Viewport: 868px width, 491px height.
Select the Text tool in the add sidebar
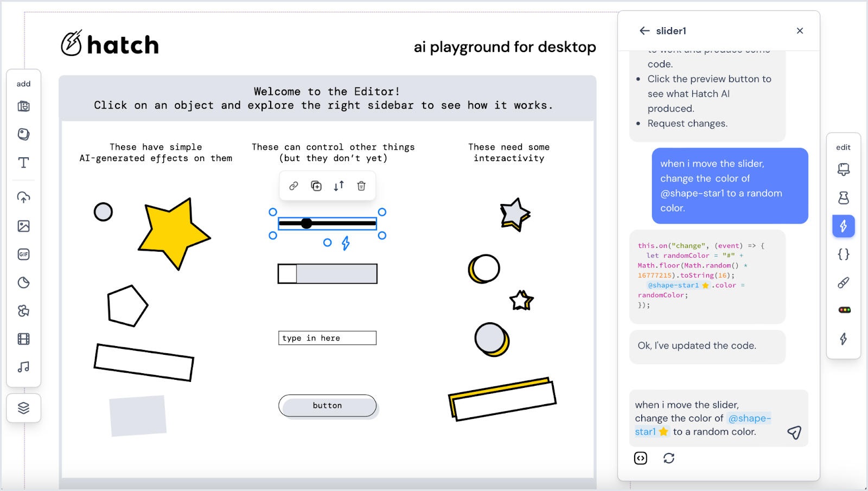23,162
